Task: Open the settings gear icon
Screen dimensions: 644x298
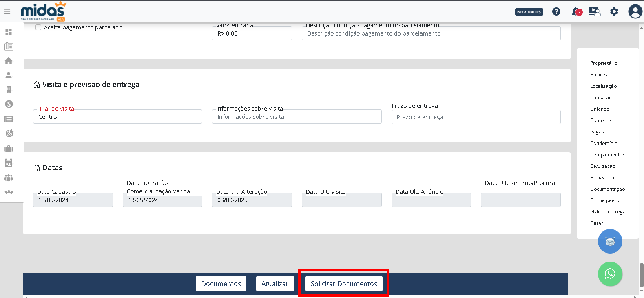Action: pyautogui.click(x=614, y=11)
